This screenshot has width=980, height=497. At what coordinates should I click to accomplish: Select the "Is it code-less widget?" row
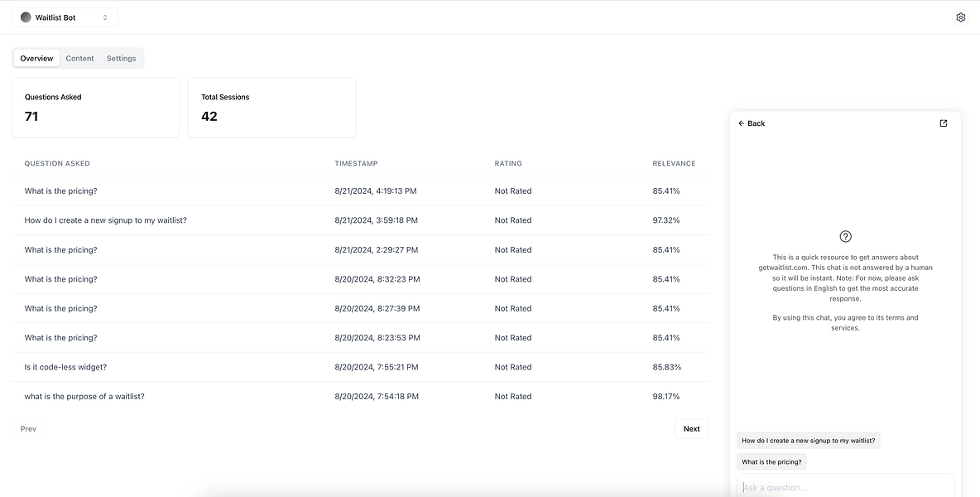(360, 367)
